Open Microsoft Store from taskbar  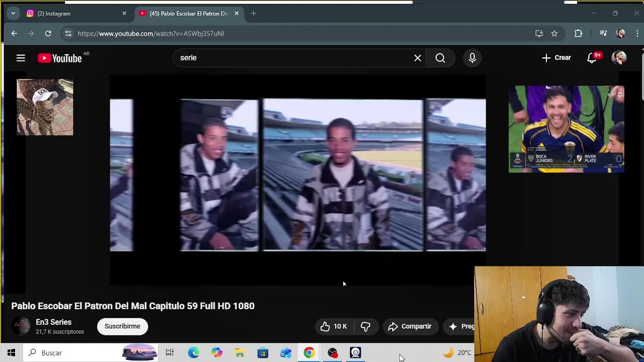click(x=263, y=353)
